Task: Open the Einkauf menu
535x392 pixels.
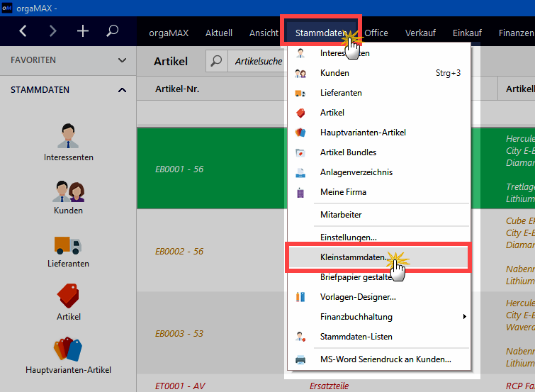Action: tap(467, 33)
